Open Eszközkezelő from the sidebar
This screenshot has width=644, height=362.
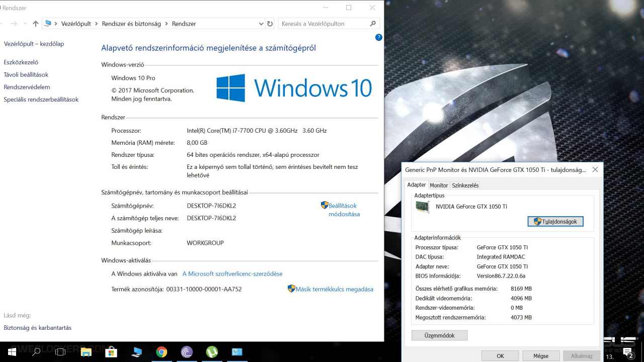click(21, 62)
